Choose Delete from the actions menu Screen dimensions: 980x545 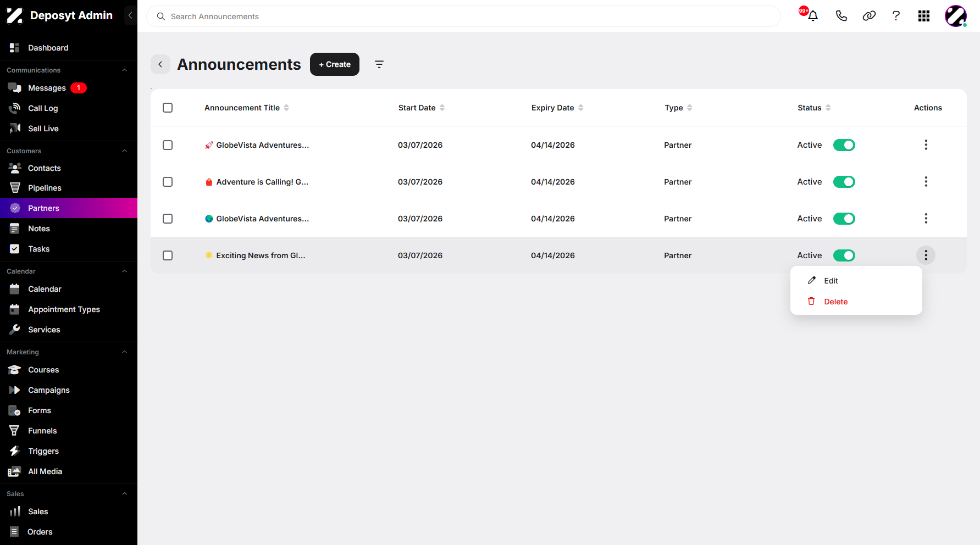[x=856, y=302]
